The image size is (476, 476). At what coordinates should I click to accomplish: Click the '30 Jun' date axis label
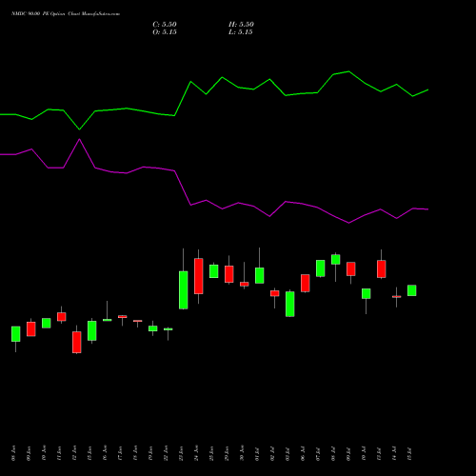[x=242, y=453]
